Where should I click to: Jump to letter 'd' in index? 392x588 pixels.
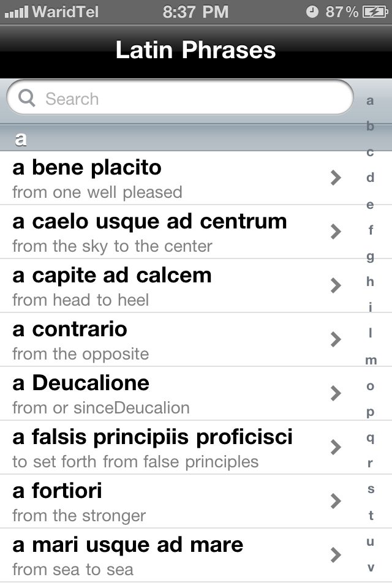point(370,178)
